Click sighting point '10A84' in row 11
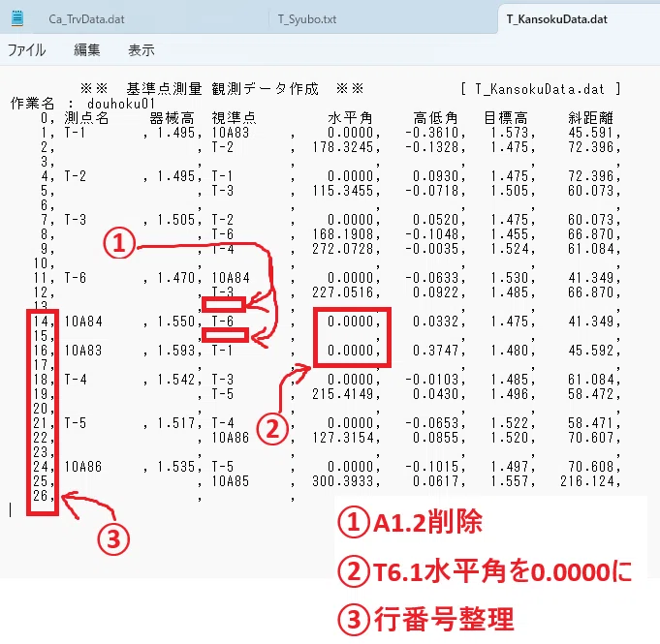This screenshot has height=644, width=660. click(231, 278)
